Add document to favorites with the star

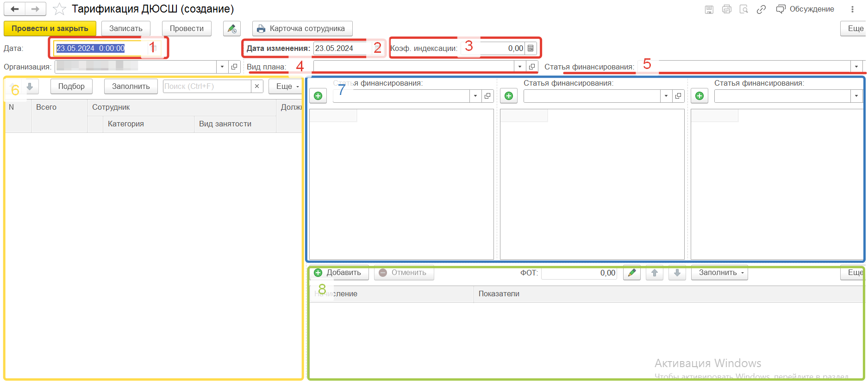point(59,9)
